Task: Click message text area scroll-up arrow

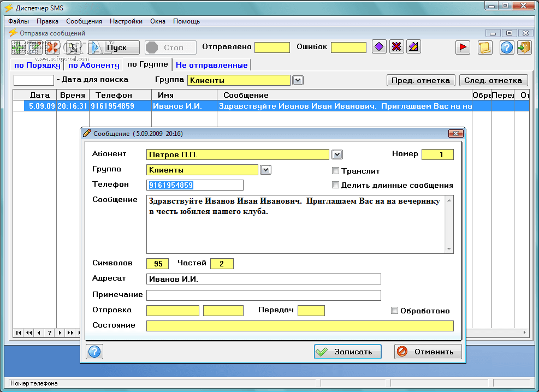Action: click(x=449, y=200)
